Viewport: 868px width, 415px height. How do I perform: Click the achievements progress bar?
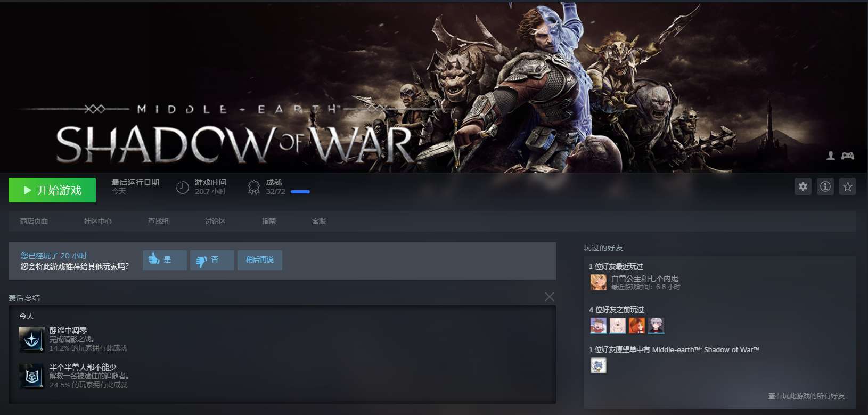point(300,192)
